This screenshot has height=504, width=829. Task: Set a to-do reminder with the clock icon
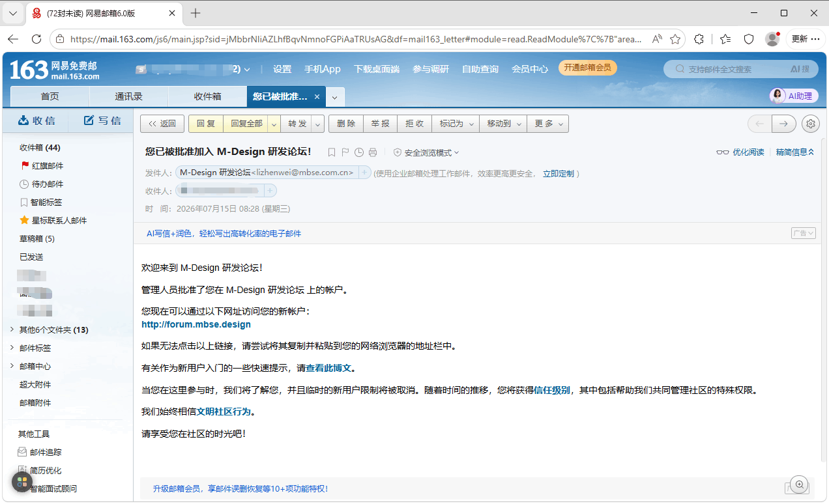(x=359, y=152)
